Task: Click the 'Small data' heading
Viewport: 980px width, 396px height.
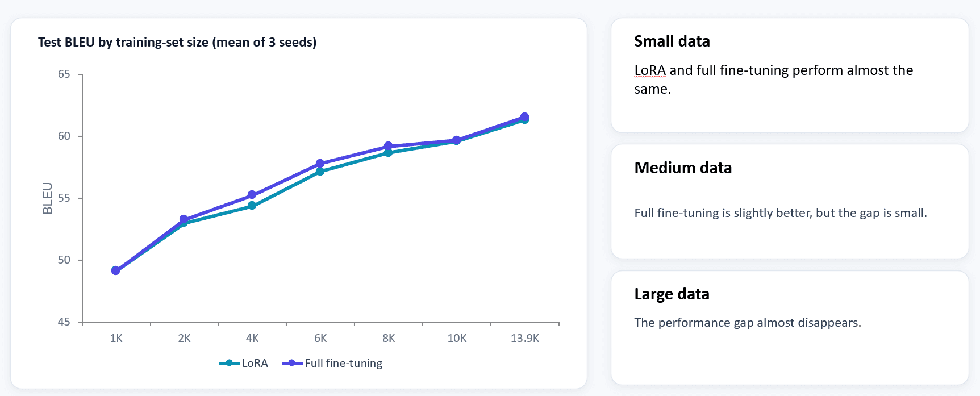Action: tap(672, 41)
